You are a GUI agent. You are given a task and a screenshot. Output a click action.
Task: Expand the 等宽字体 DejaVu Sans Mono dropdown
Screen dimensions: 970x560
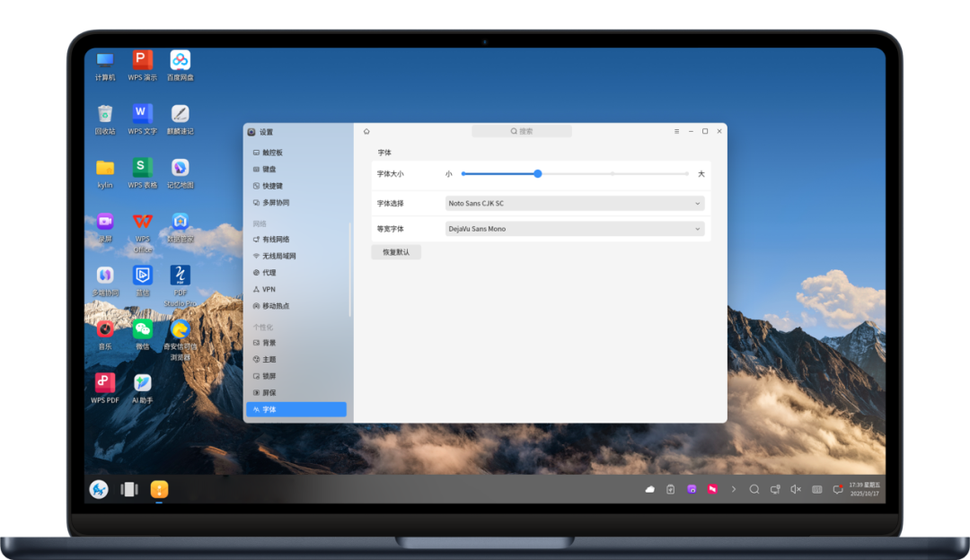tap(575, 229)
